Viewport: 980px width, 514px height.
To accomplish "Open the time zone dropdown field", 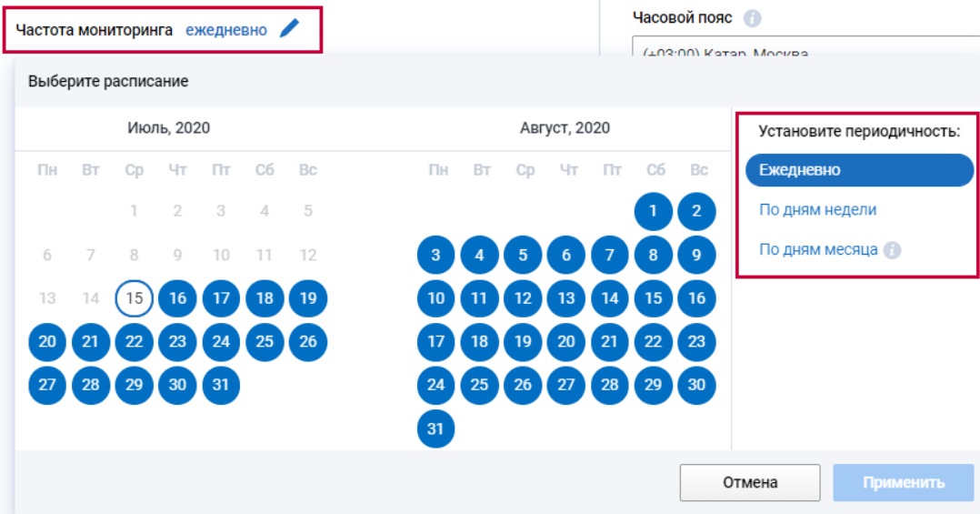I will tap(805, 50).
